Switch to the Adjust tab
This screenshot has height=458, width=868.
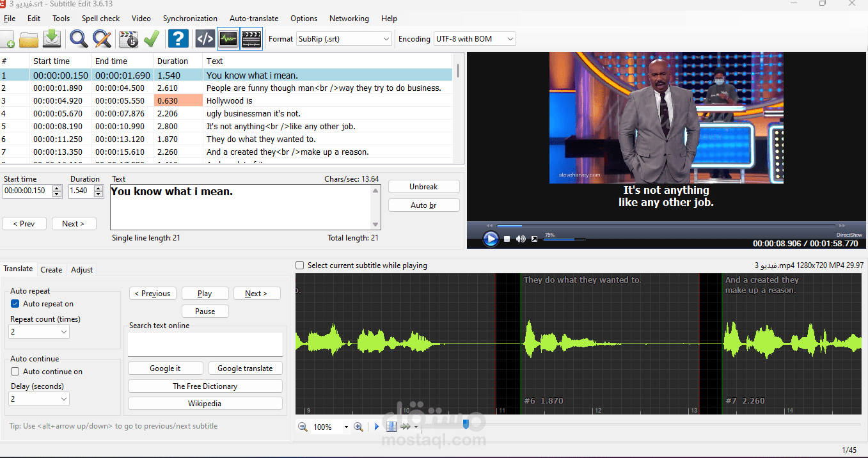82,270
